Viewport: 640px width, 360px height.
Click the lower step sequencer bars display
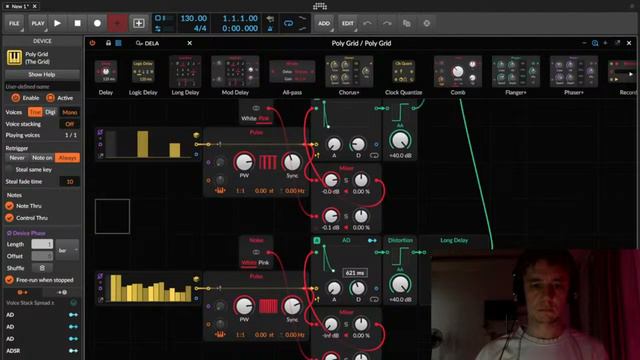click(150, 288)
